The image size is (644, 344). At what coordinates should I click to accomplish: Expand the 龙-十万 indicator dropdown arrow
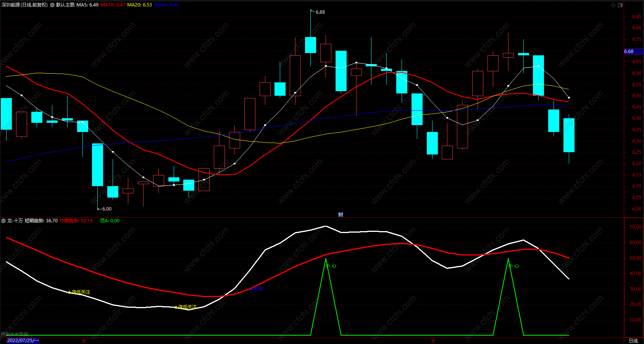3,221
